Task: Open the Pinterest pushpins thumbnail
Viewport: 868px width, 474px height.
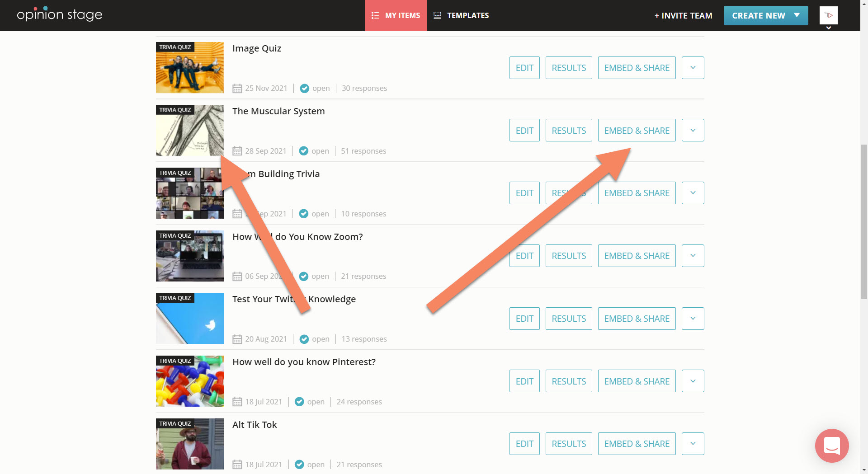Action: point(190,381)
